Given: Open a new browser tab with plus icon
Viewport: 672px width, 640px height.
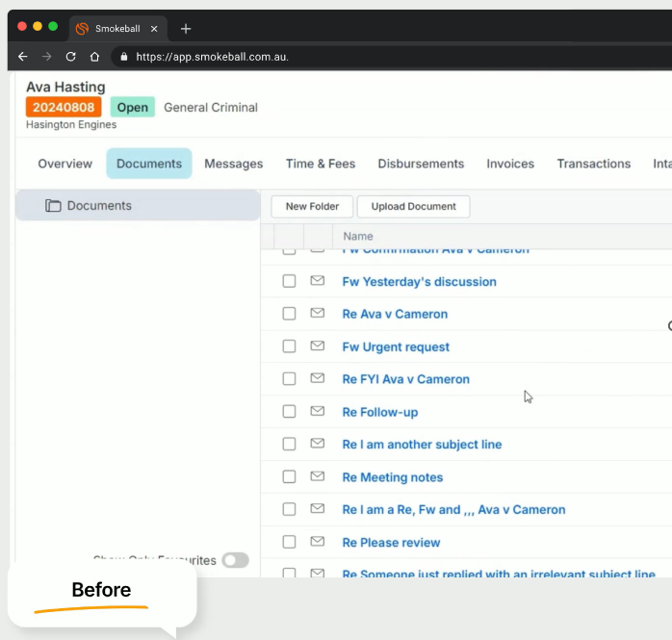Looking at the screenshot, I should [186, 29].
